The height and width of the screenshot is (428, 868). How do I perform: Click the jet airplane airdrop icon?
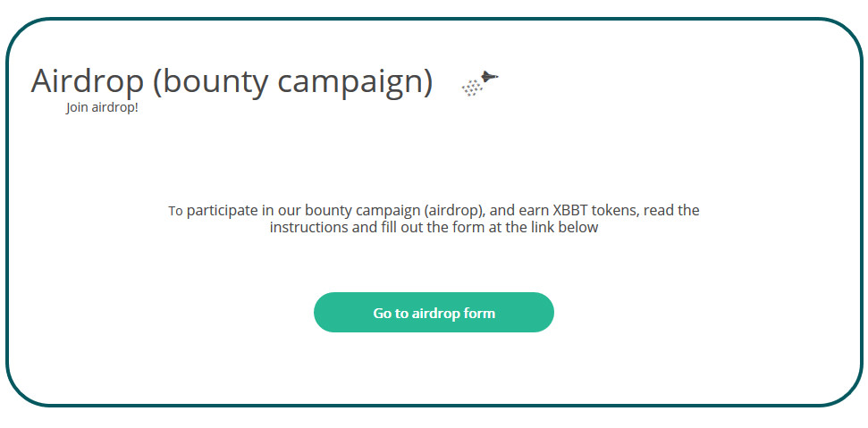[489, 78]
